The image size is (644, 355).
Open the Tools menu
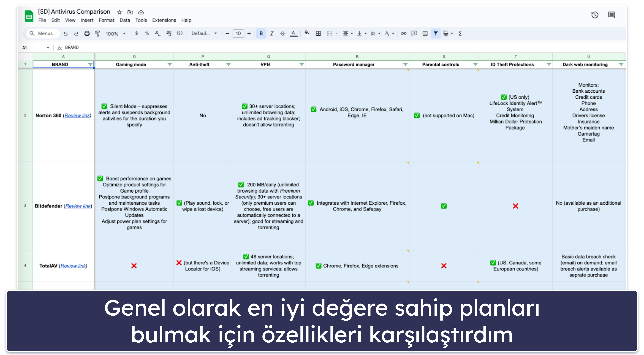[141, 20]
